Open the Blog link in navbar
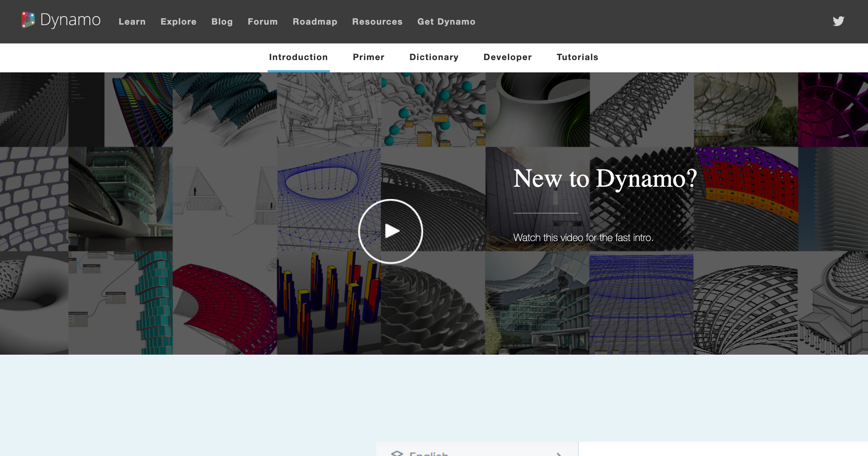 pyautogui.click(x=222, y=22)
